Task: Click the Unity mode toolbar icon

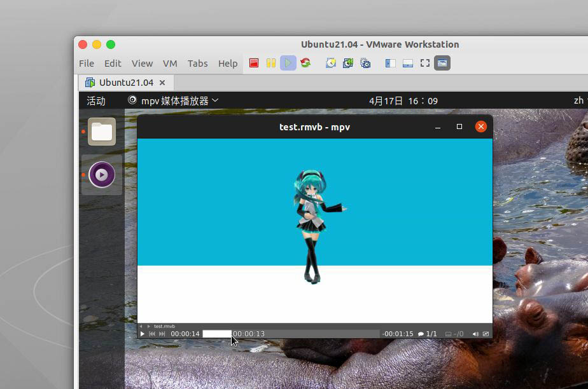Action: pyautogui.click(x=442, y=63)
